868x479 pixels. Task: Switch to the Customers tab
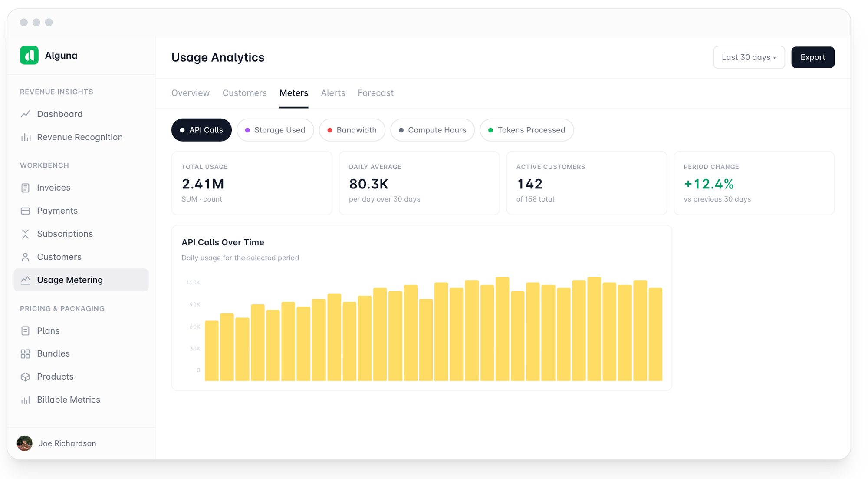pyautogui.click(x=245, y=93)
